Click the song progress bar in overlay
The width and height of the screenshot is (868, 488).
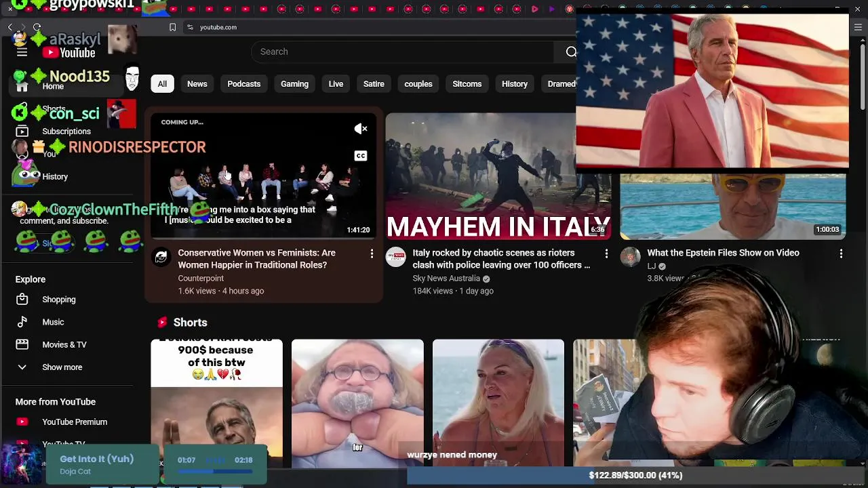tap(214, 471)
